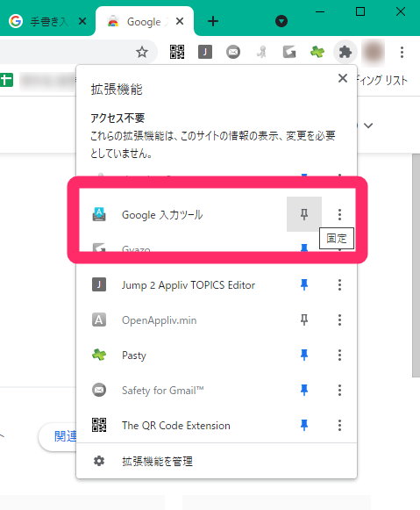Click OpenAppliv.min A icon
This screenshot has height=510, width=420.
(x=99, y=320)
